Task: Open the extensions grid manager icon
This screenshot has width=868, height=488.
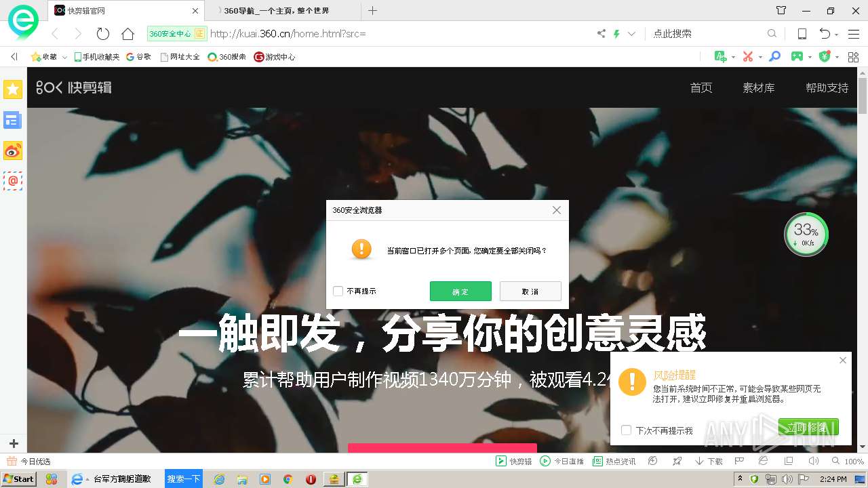Action: point(853,57)
